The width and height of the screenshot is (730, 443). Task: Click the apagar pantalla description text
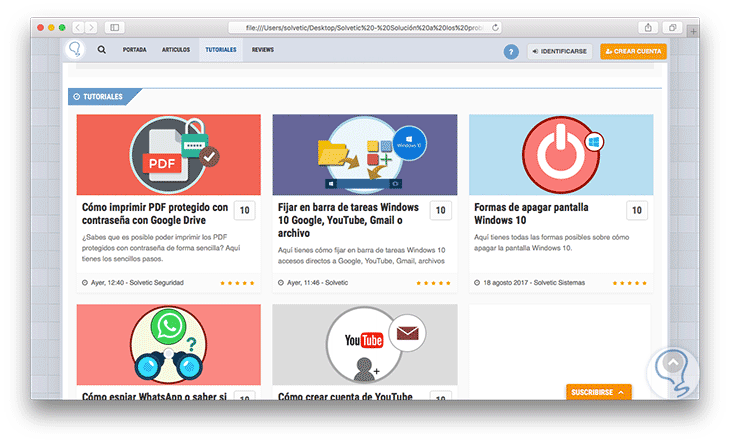[552, 242]
